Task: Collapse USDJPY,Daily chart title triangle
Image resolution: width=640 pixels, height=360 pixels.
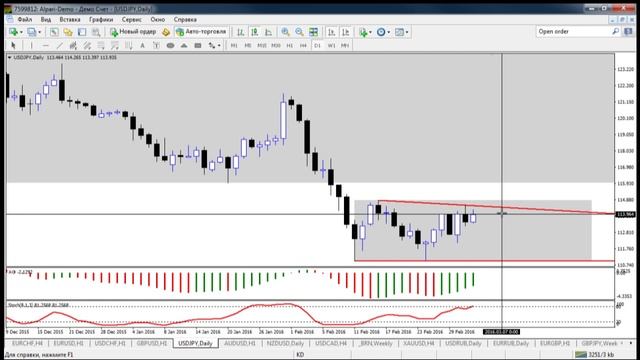Action: point(9,58)
